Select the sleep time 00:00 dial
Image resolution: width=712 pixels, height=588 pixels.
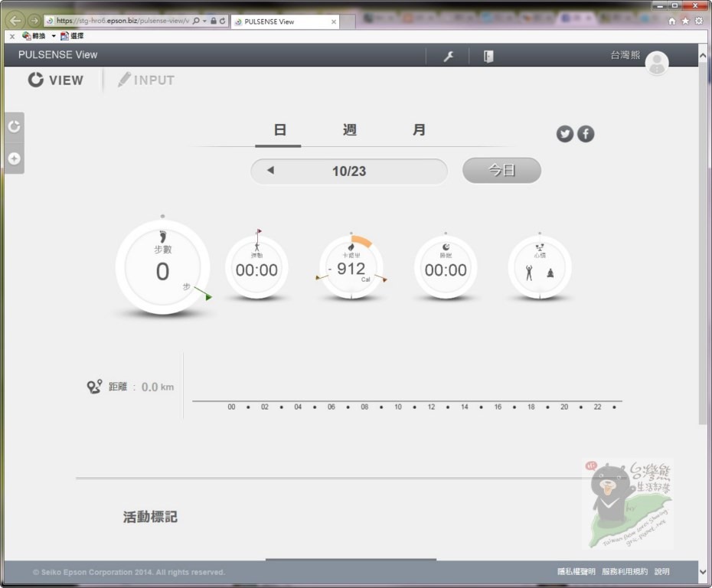(446, 267)
